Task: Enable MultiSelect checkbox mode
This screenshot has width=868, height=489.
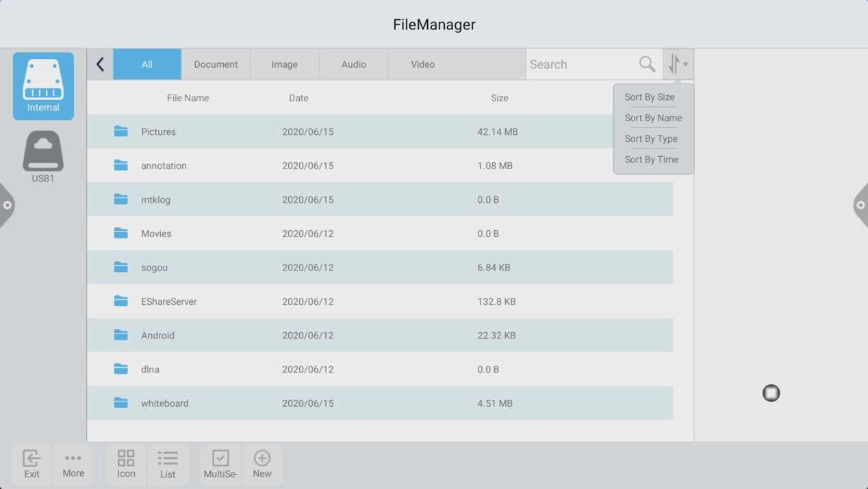Action: pos(220,464)
